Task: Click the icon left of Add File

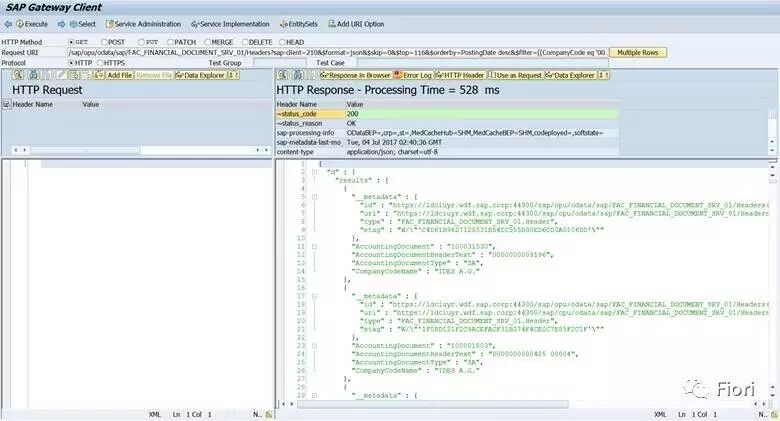Action: pos(99,75)
